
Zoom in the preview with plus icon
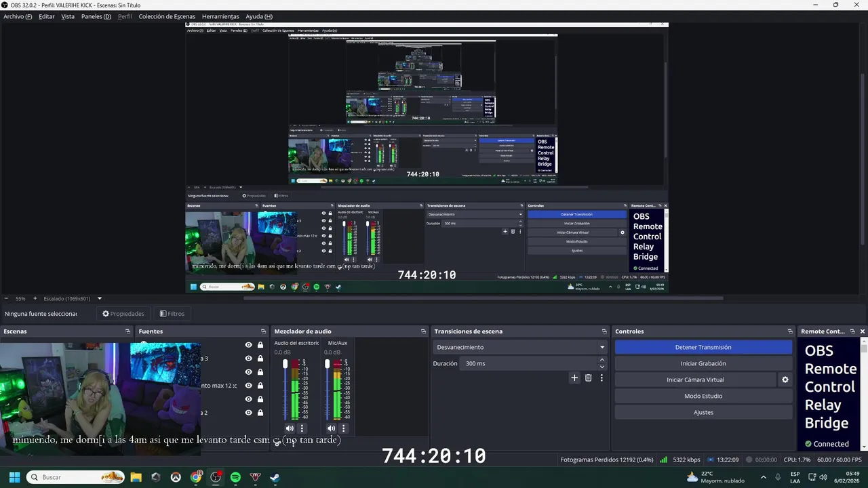(x=35, y=298)
